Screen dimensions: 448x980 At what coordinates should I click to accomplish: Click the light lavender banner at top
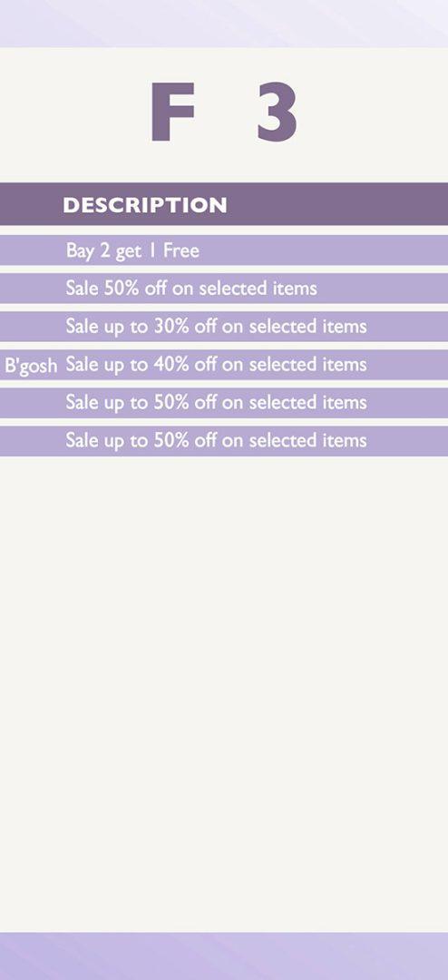[x=224, y=24]
